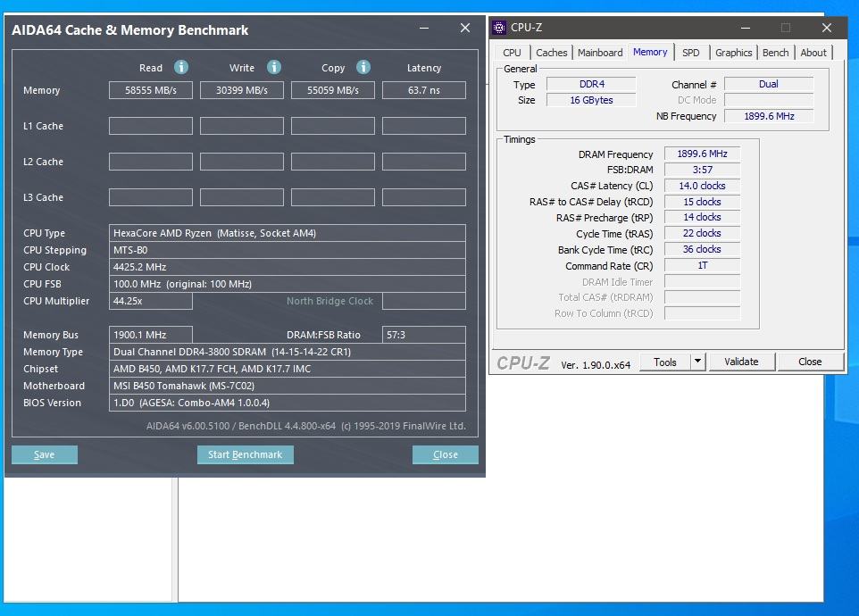Click the DRAM Frequency value 1899.6 MHz
The height and width of the screenshot is (616, 859).
pyautogui.click(x=703, y=154)
